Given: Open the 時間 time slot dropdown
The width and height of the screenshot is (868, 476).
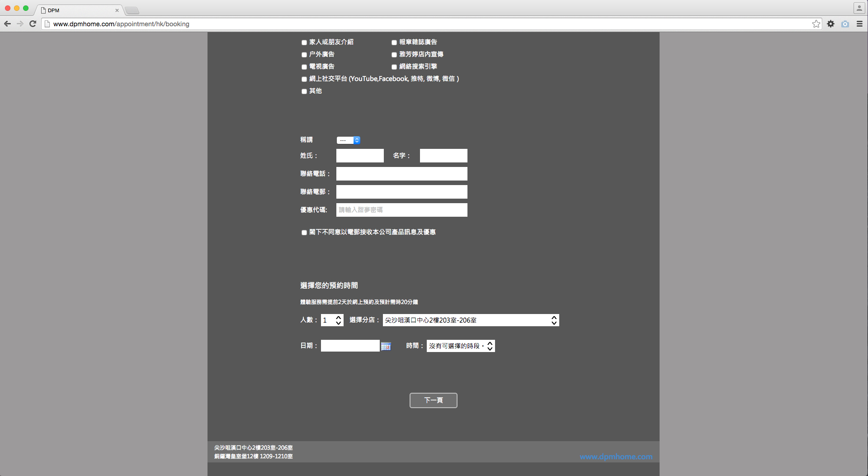Looking at the screenshot, I should [460, 346].
